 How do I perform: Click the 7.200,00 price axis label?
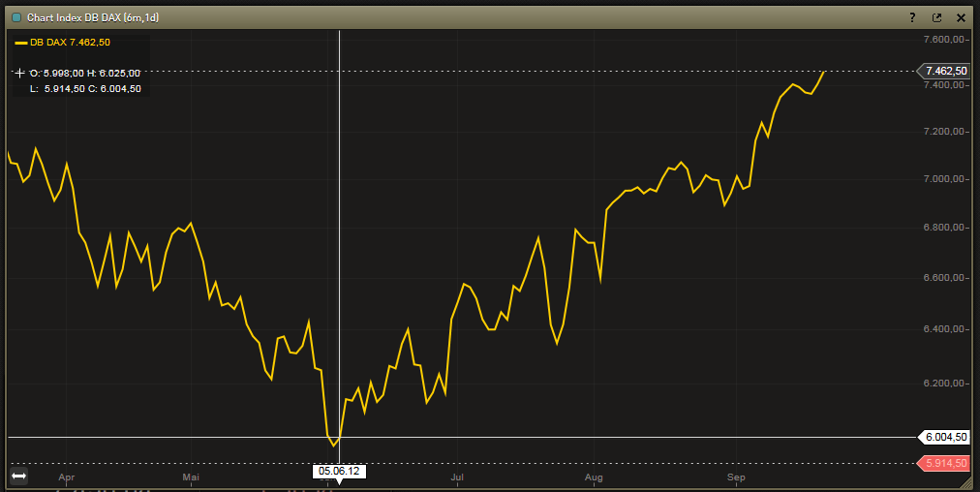tap(944, 132)
